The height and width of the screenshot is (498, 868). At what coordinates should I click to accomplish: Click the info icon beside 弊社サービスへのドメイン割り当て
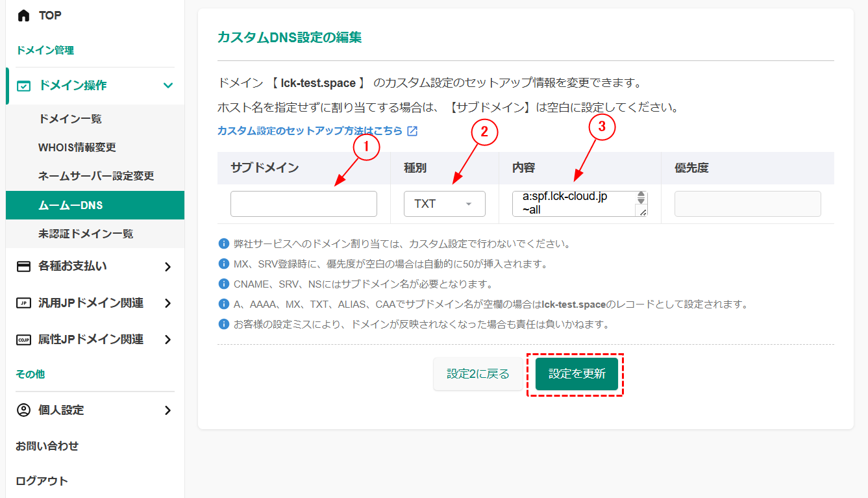224,244
